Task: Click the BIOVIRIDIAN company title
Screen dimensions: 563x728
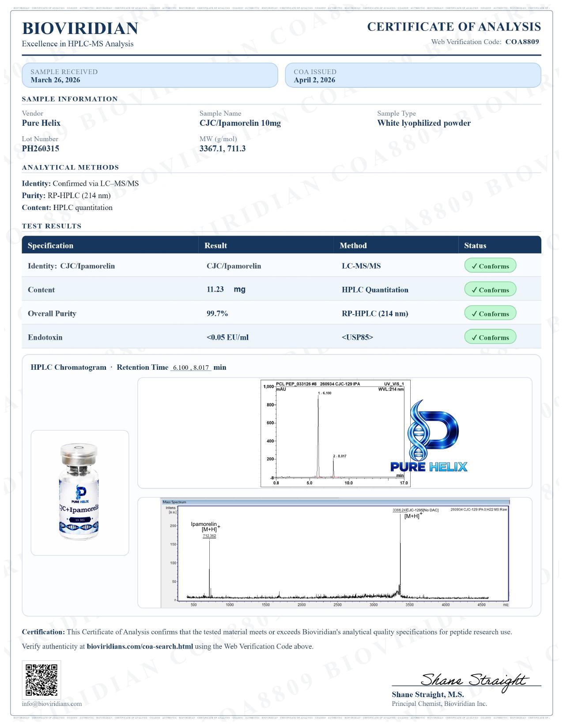Action: (80, 29)
